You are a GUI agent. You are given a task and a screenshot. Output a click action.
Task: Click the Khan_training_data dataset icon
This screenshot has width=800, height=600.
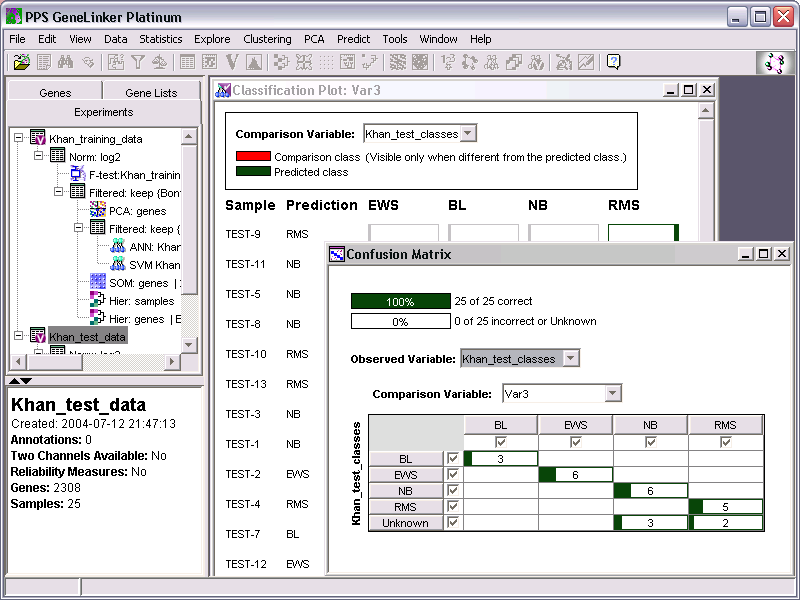(x=38, y=137)
